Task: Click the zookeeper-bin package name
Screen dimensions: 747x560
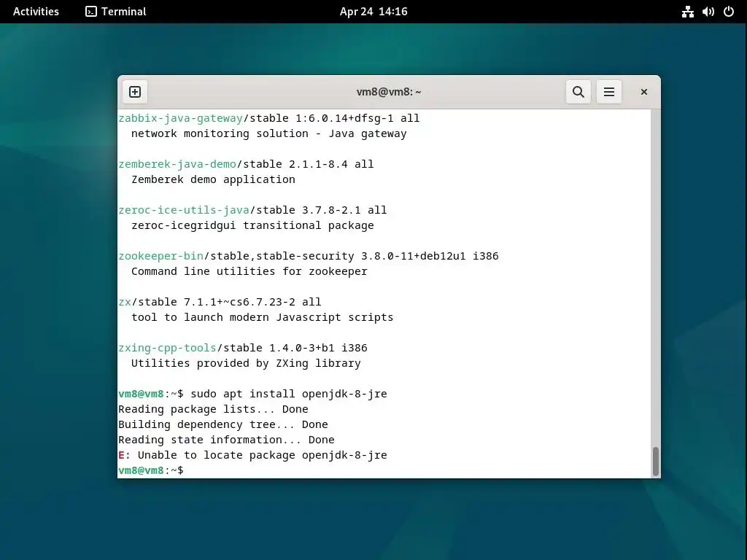Action: click(x=161, y=256)
